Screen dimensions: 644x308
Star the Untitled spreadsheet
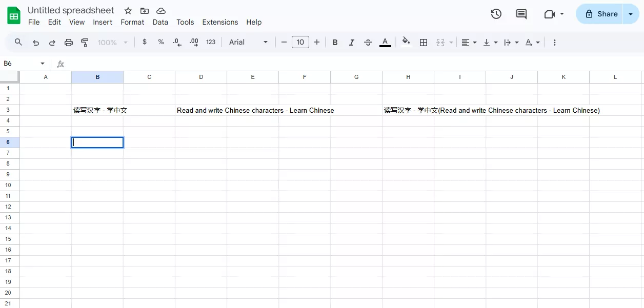(128, 11)
